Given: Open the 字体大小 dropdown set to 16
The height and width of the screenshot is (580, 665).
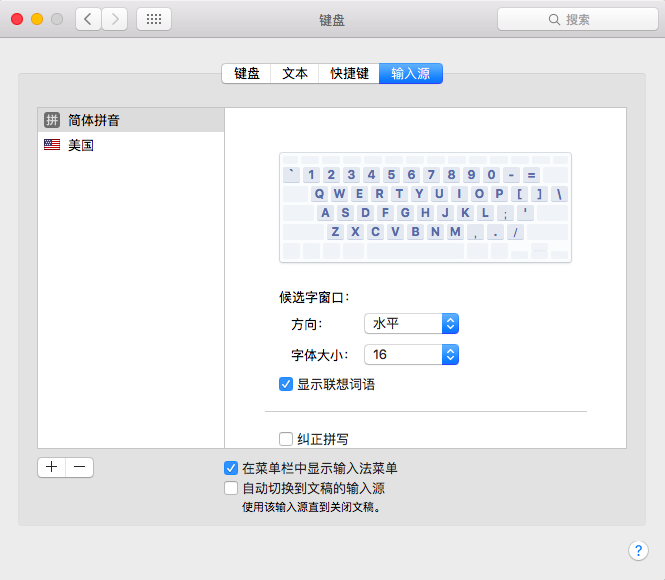Looking at the screenshot, I should pyautogui.click(x=411, y=354).
